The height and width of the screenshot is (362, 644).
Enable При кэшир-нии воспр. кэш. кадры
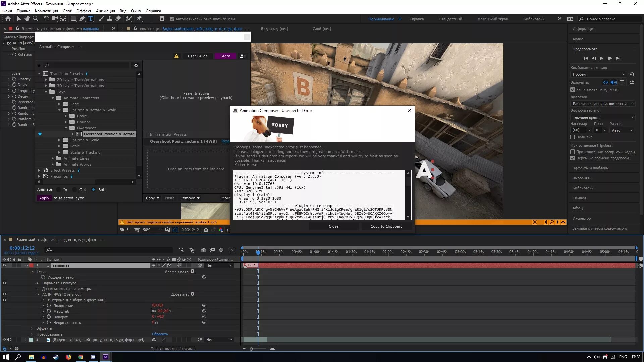coord(573,152)
